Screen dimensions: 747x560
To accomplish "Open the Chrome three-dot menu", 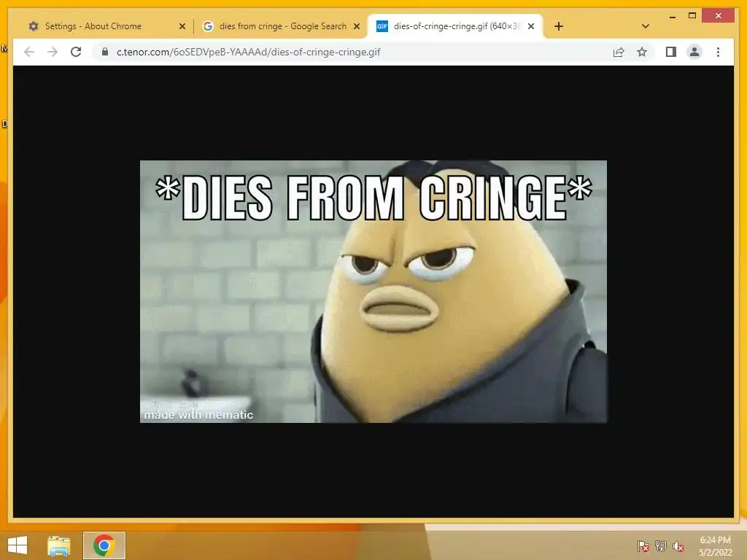I will (718, 52).
